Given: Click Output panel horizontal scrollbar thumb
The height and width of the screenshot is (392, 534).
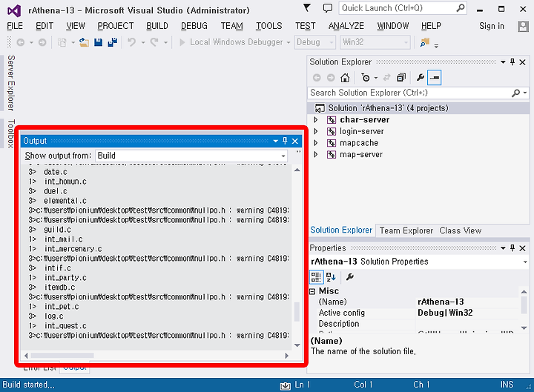Looking at the screenshot, I should (x=62, y=356).
